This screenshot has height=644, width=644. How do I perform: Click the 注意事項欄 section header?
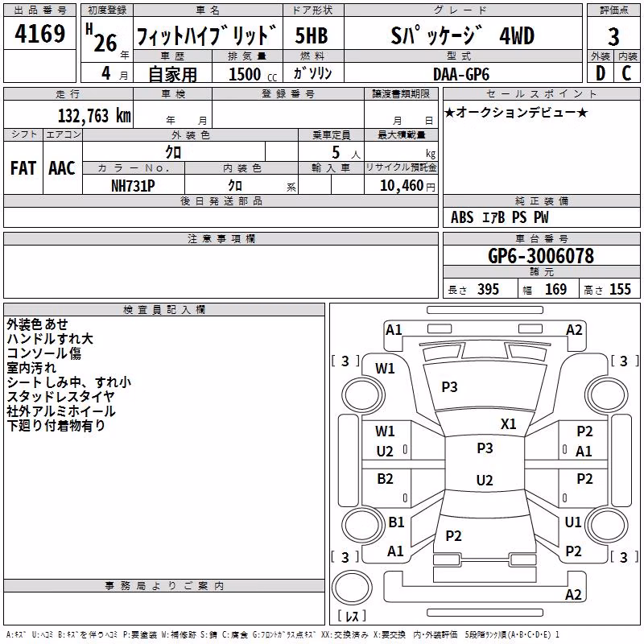(x=221, y=238)
